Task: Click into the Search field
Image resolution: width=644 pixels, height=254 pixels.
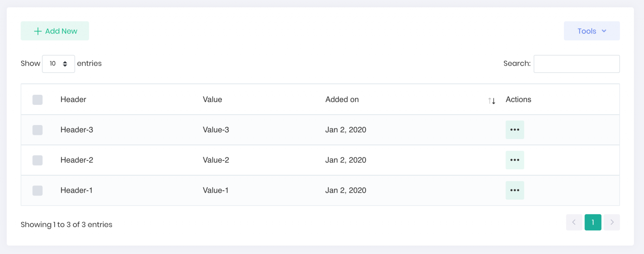Action: 576,64
